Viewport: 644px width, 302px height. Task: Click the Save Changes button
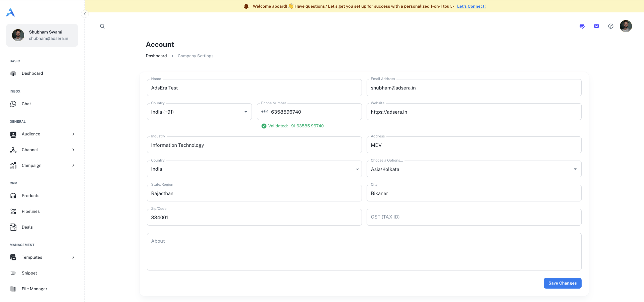562,283
